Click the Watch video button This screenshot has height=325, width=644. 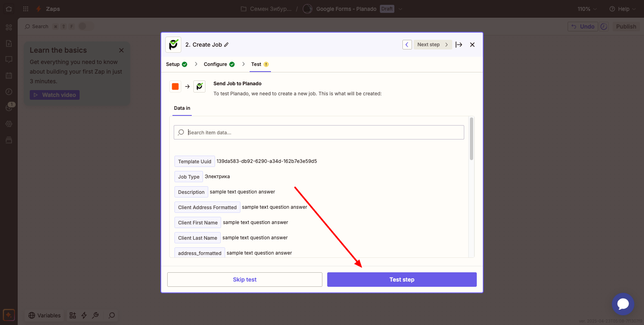click(55, 95)
